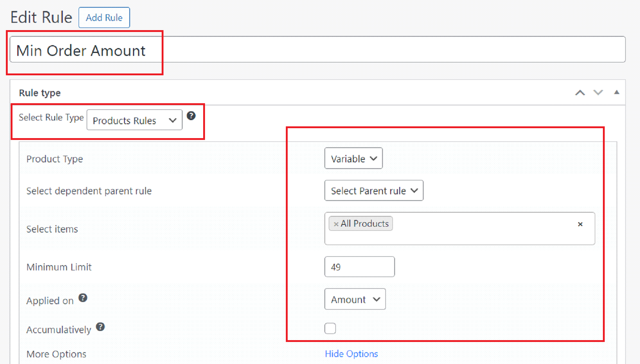Click the Minimum Limit field showing 49
640x364 pixels.
pyautogui.click(x=359, y=267)
